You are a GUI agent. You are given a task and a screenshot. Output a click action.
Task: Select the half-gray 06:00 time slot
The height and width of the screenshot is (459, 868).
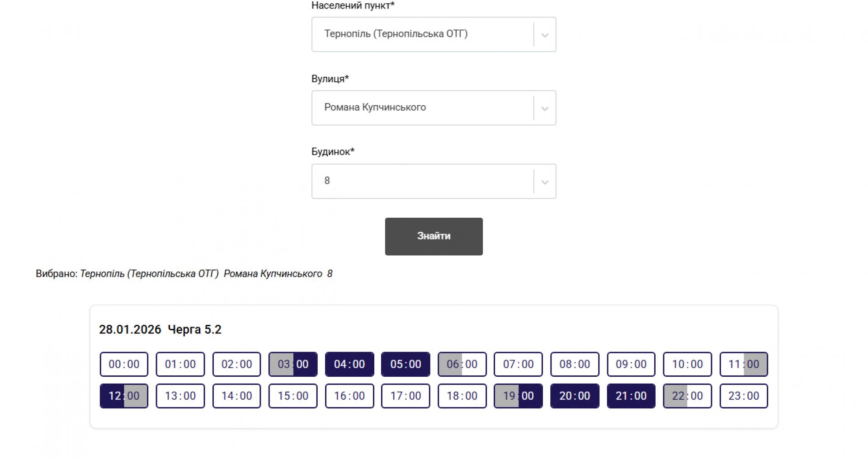pyautogui.click(x=462, y=364)
